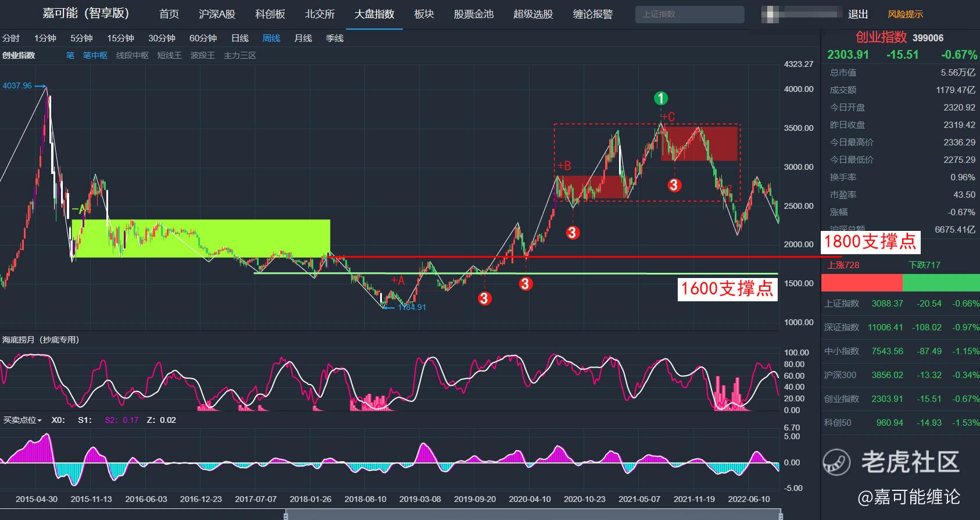
Task: Select 中小指数 row in index list
Action: pyautogui.click(x=900, y=351)
